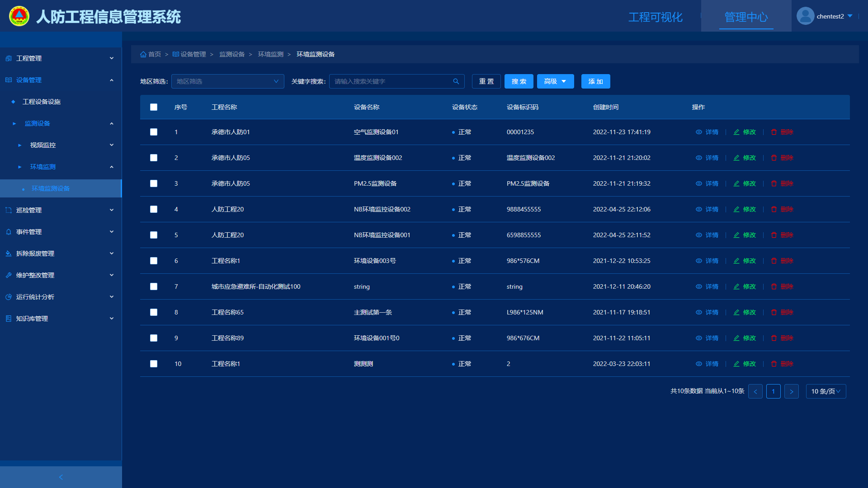
Task: Click the home icon in breadcrumb
Action: click(x=143, y=54)
